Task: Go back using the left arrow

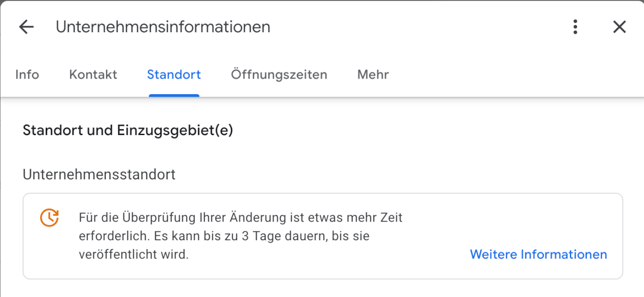Action: click(x=26, y=27)
